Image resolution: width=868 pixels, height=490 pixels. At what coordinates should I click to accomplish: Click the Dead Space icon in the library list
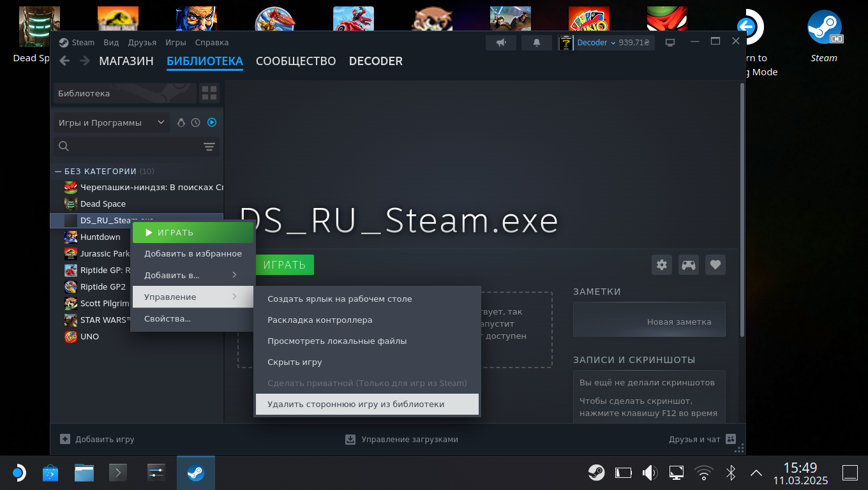[x=71, y=204]
